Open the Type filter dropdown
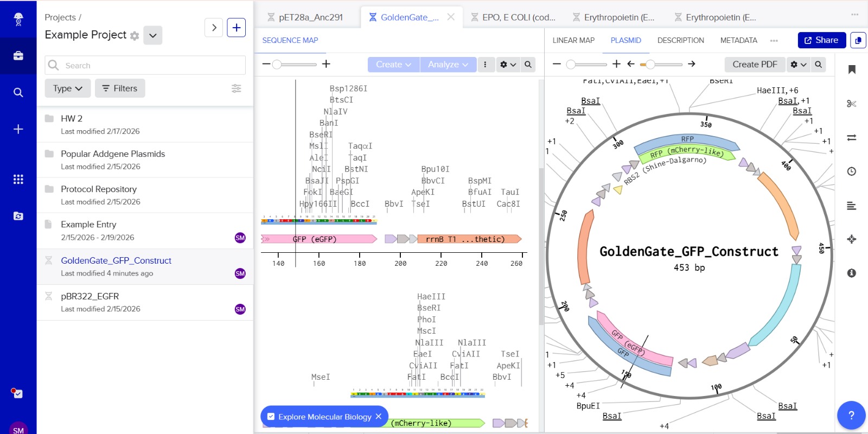Screen dimensions: 868x434 [x=67, y=88]
